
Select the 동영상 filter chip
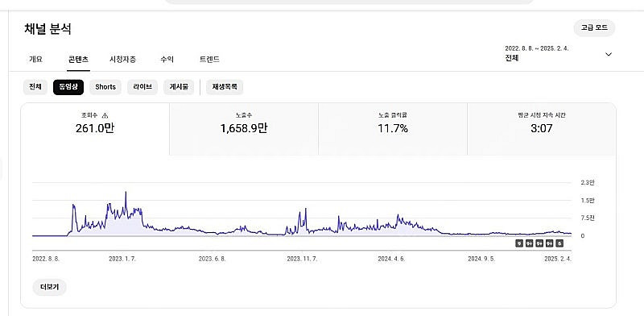[x=68, y=87]
